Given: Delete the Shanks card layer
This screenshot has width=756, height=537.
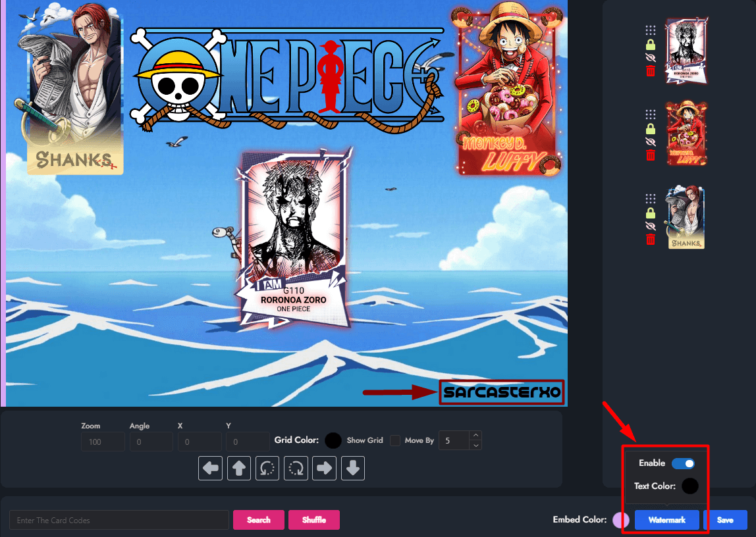Looking at the screenshot, I should tap(651, 240).
